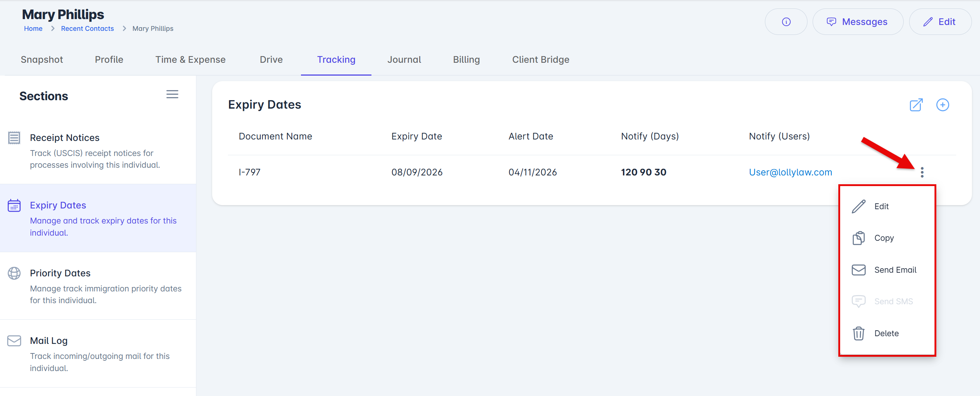Click the Delete trash can icon
The height and width of the screenshot is (396, 980).
[x=858, y=333]
